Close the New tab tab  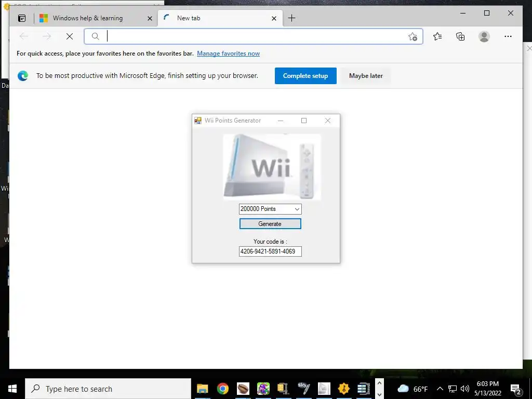pyautogui.click(x=274, y=18)
